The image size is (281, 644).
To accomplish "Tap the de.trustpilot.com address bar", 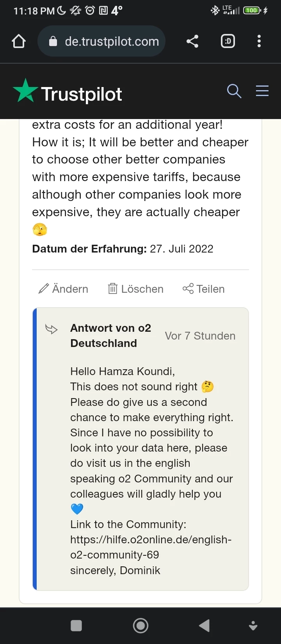I will (x=101, y=41).
